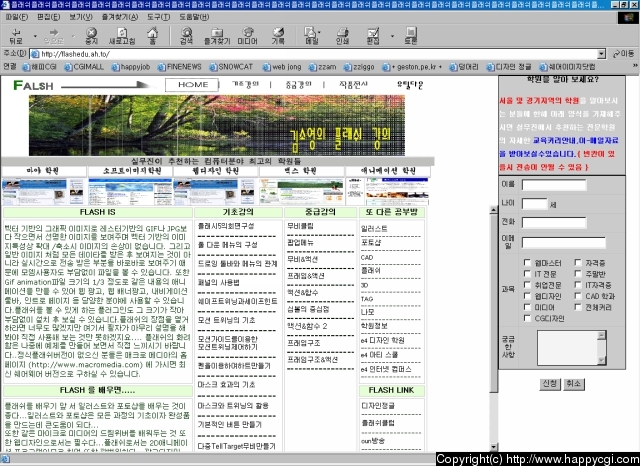Check the CAD 학과 subject checkbox
Viewport: 640px width, 466px height.
(x=578, y=295)
